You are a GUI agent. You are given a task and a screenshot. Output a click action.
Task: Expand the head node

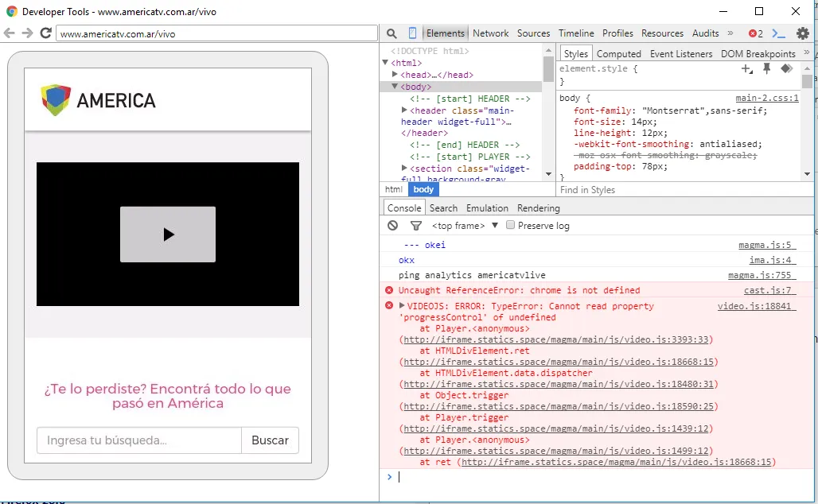coord(395,75)
